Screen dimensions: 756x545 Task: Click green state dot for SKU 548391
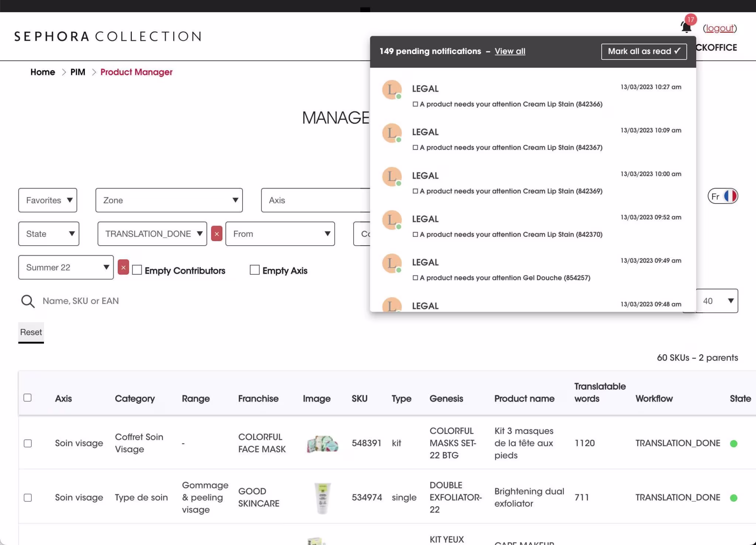click(x=733, y=443)
